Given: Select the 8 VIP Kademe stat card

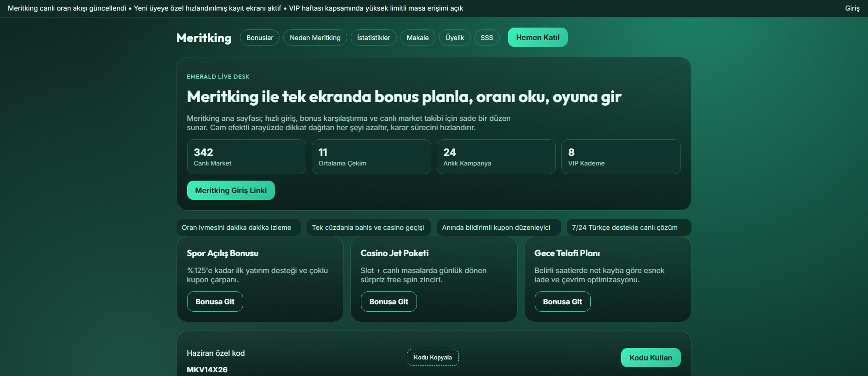Looking at the screenshot, I should [x=621, y=157].
